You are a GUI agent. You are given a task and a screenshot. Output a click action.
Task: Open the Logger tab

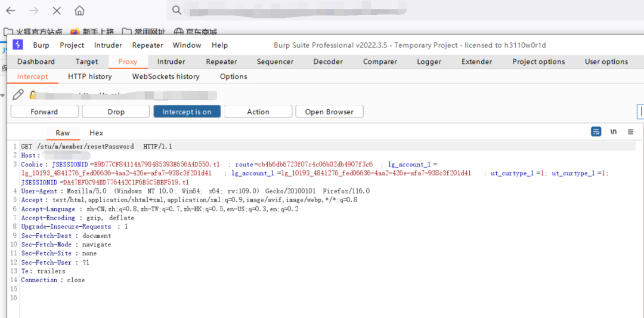point(429,61)
